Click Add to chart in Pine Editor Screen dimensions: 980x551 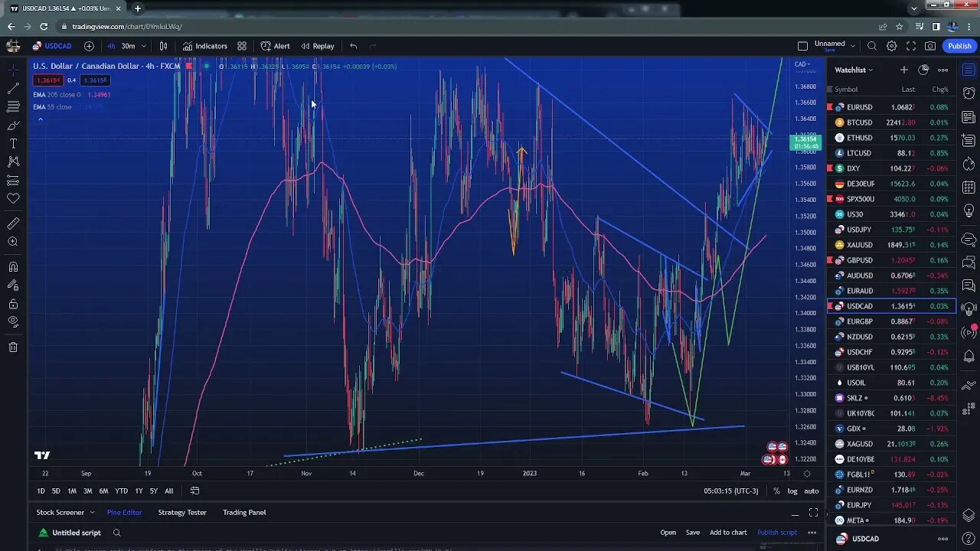[x=728, y=532]
